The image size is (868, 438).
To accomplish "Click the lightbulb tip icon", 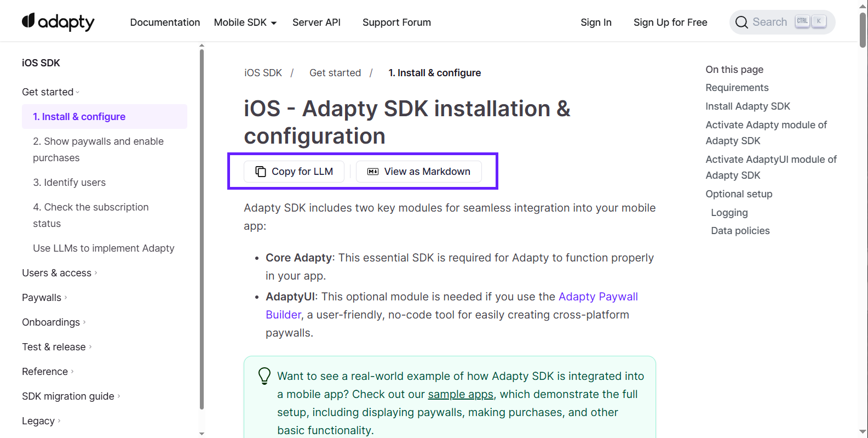I will tap(265, 376).
